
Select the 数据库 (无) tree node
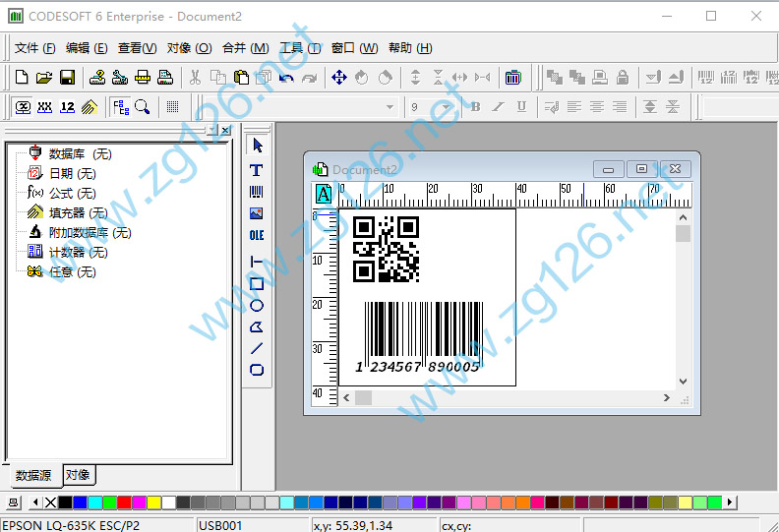click(80, 154)
